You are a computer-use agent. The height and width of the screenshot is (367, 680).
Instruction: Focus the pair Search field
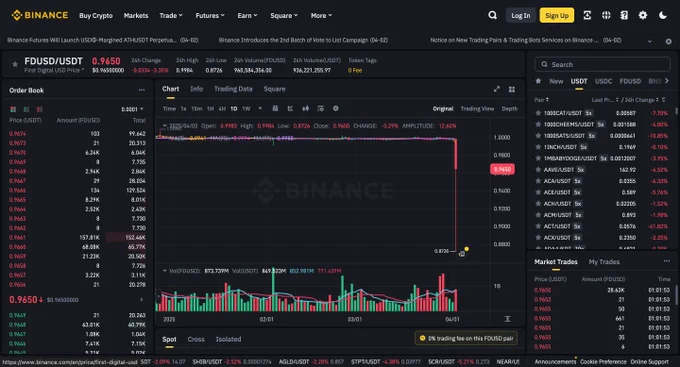[602, 64]
